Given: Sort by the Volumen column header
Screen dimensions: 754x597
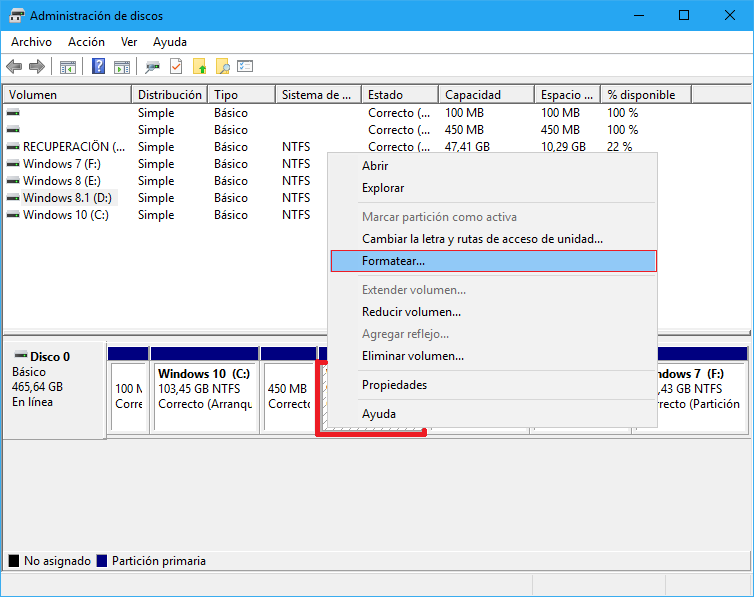Looking at the screenshot, I should (67, 95).
